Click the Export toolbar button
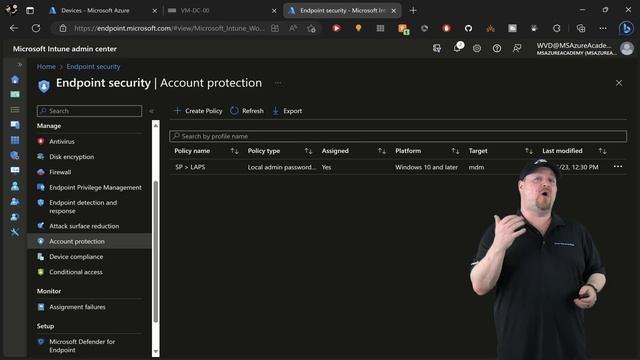This screenshot has height=360, width=640. [x=287, y=111]
